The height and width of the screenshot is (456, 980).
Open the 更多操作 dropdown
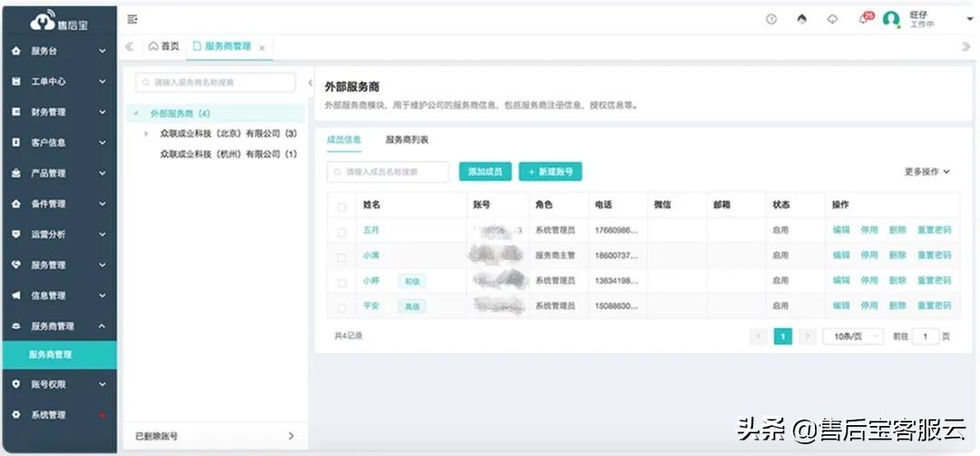coord(927,172)
